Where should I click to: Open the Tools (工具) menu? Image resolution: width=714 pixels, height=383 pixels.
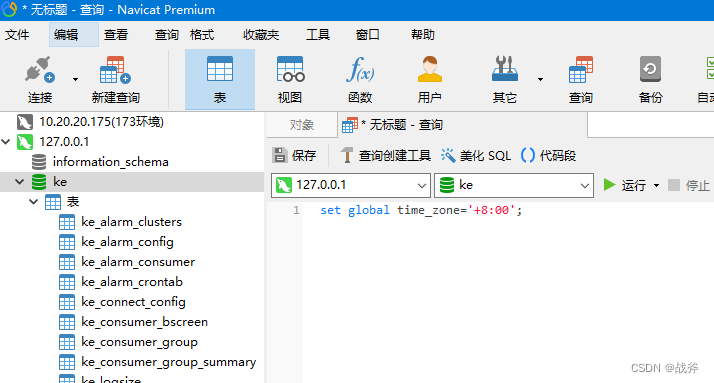tap(318, 35)
